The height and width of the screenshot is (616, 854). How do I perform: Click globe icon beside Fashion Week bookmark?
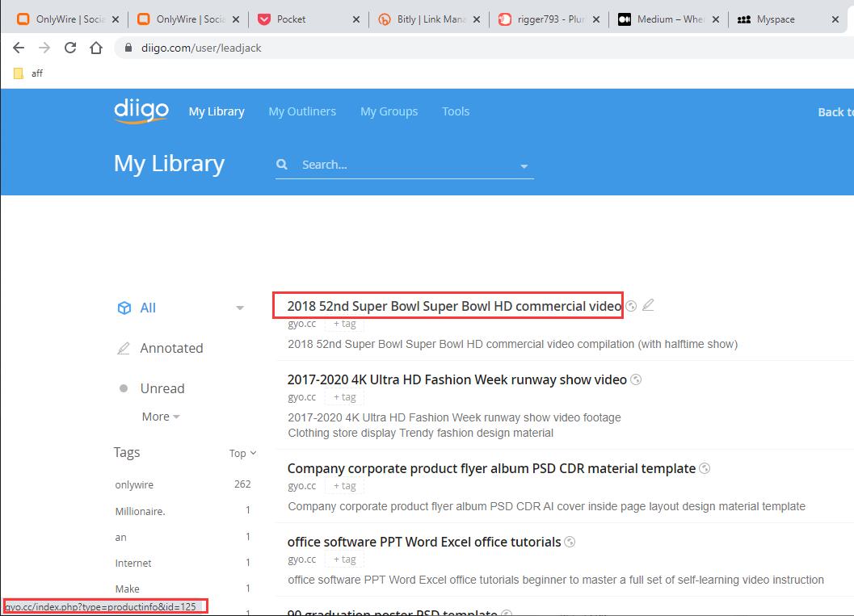[636, 379]
